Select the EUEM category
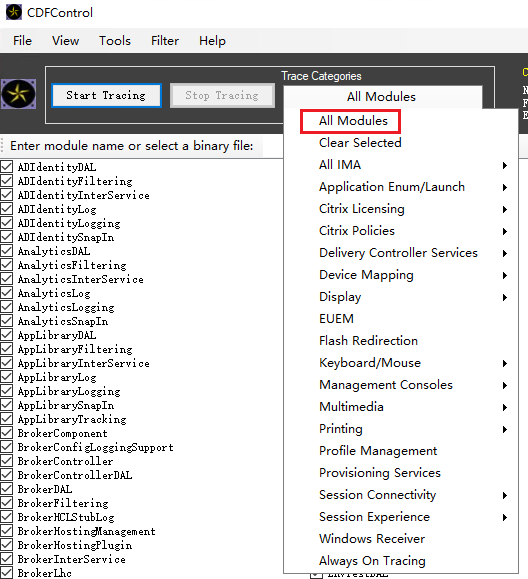 pos(336,319)
